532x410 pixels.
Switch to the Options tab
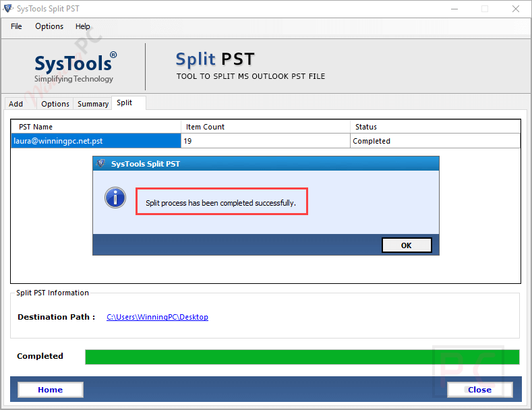click(x=55, y=104)
